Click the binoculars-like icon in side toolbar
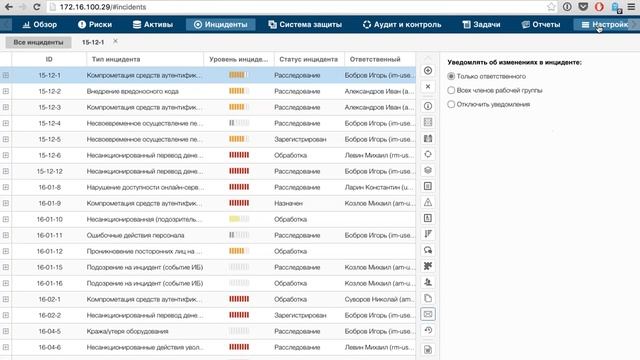The height and width of the screenshot is (360, 640). (428, 138)
